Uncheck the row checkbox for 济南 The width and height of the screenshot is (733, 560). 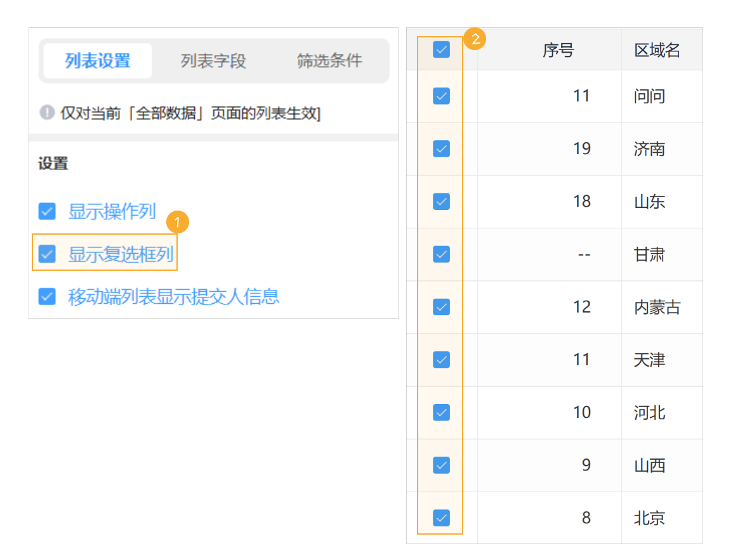441,148
